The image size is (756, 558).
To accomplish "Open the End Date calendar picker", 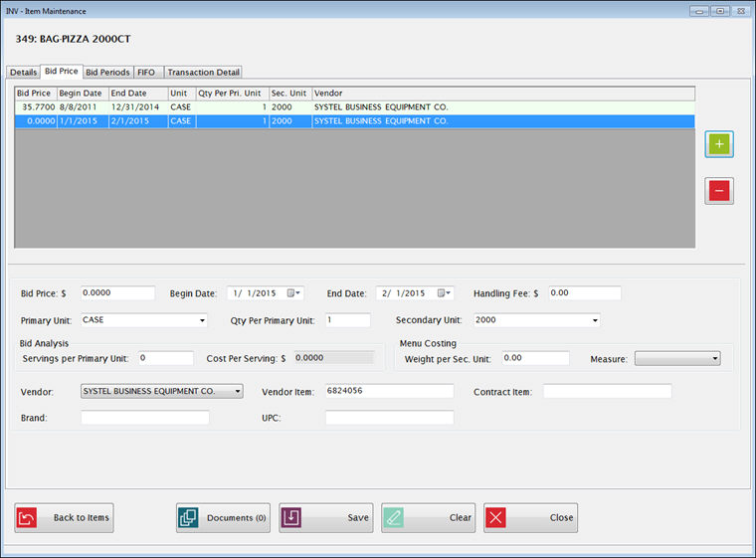I will pyautogui.click(x=445, y=293).
